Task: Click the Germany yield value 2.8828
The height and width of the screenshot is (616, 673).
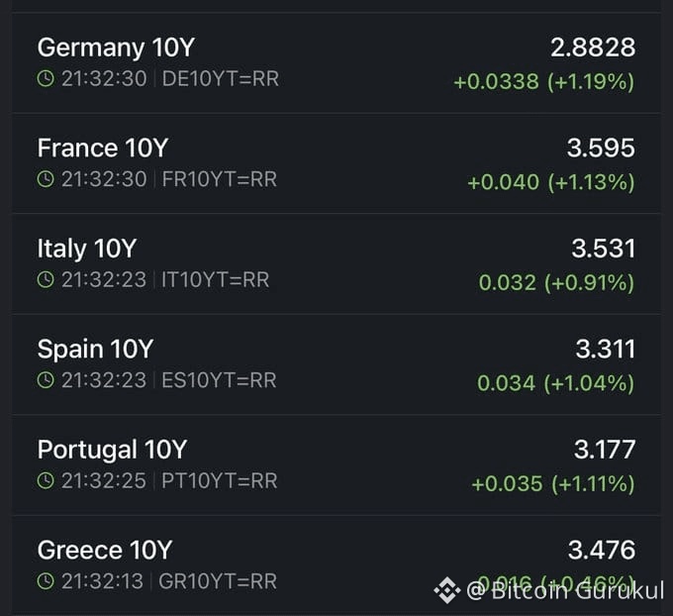Action: [x=593, y=47]
